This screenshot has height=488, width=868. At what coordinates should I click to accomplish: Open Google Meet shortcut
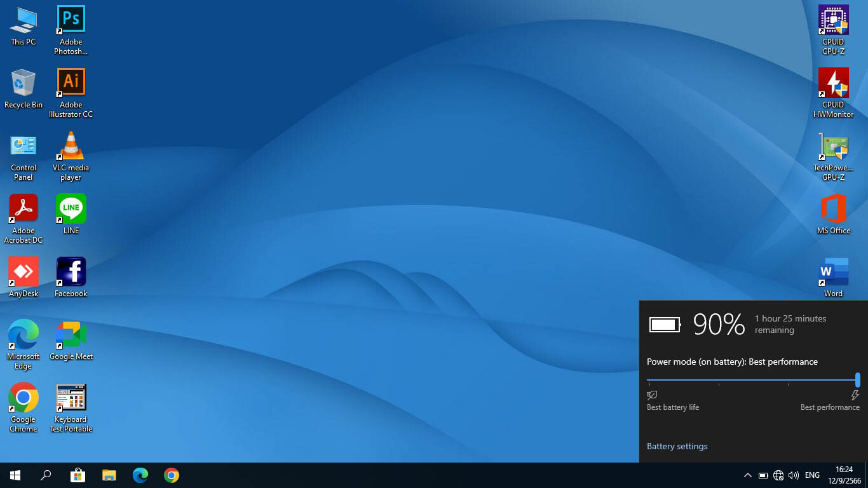point(71,341)
